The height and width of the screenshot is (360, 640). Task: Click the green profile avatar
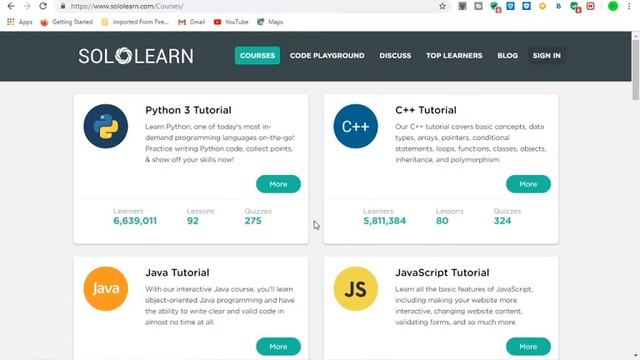coord(613,6)
